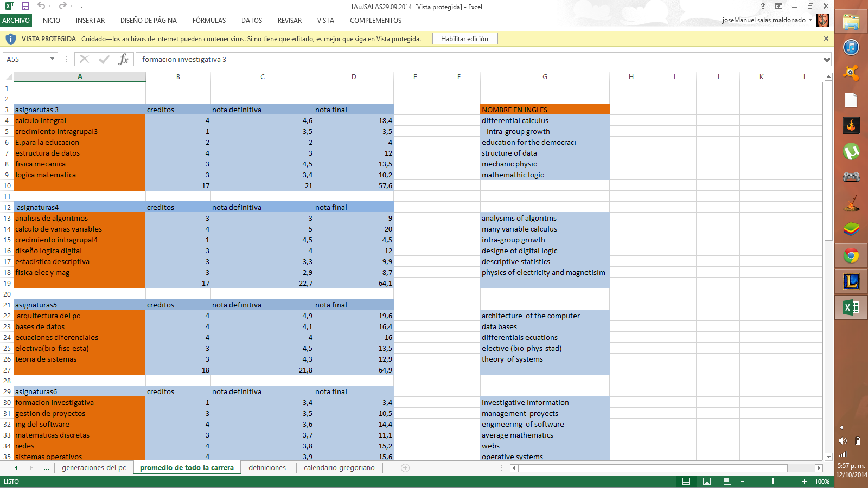Open Customize Quick Access Toolbar dropdown

pyautogui.click(x=81, y=7)
